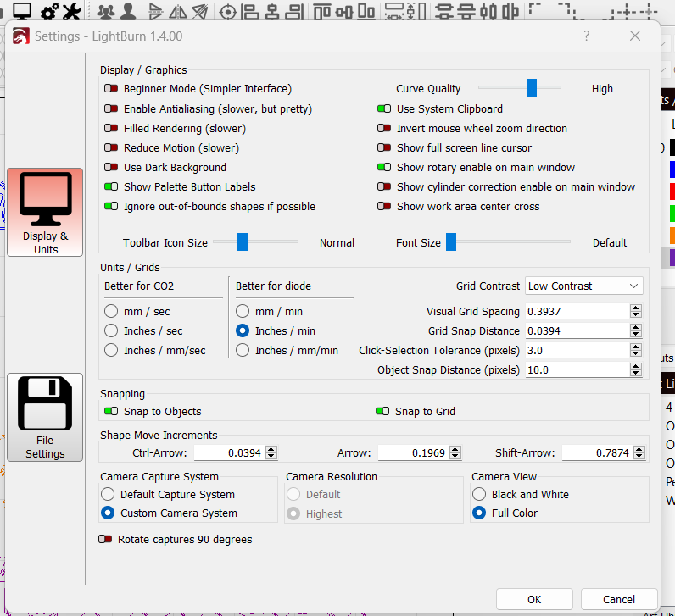
Task: Toggle Beginner Mode (Simpler Interface)
Action: tap(111, 89)
